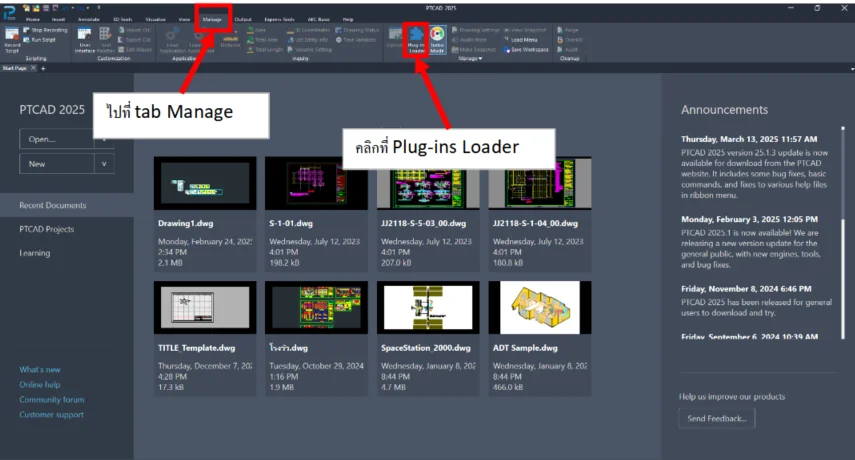Image resolution: width=855 pixels, height=460 pixels.
Task: Click Load Menu in Manage group
Action: [x=521, y=40]
